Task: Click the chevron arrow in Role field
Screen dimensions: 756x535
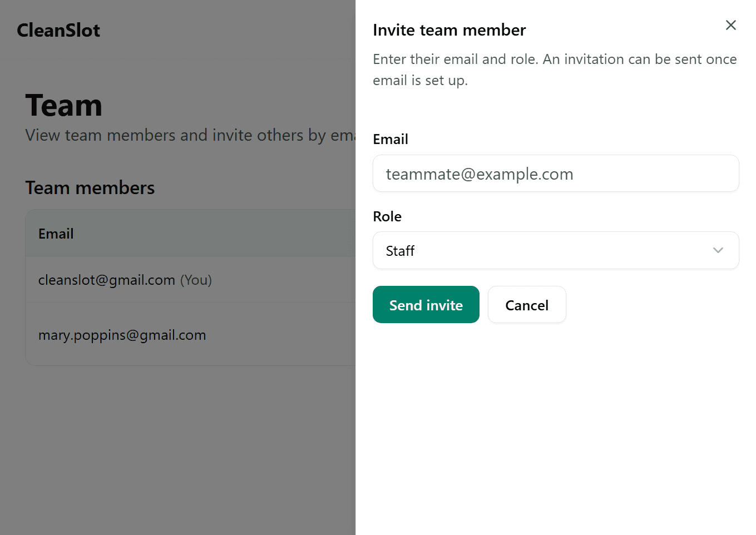Action: click(718, 250)
